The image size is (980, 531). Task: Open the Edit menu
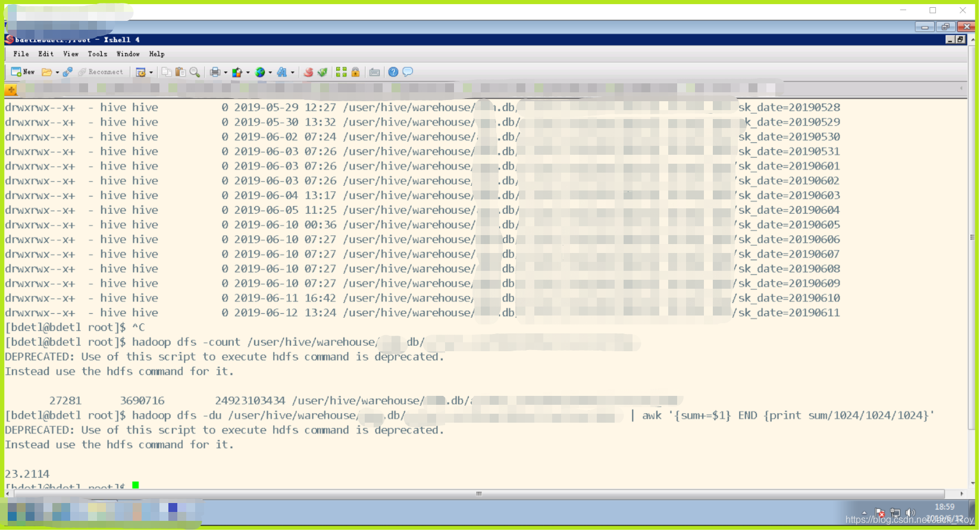point(46,54)
